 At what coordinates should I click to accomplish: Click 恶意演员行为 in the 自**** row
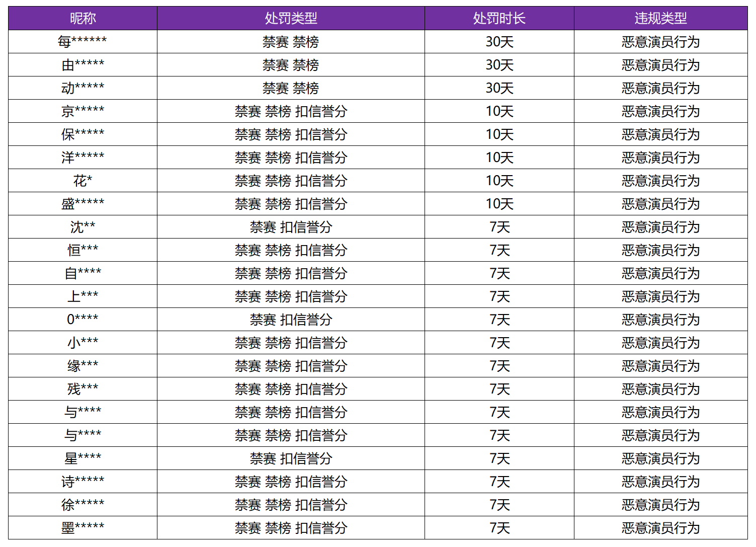[660, 273]
